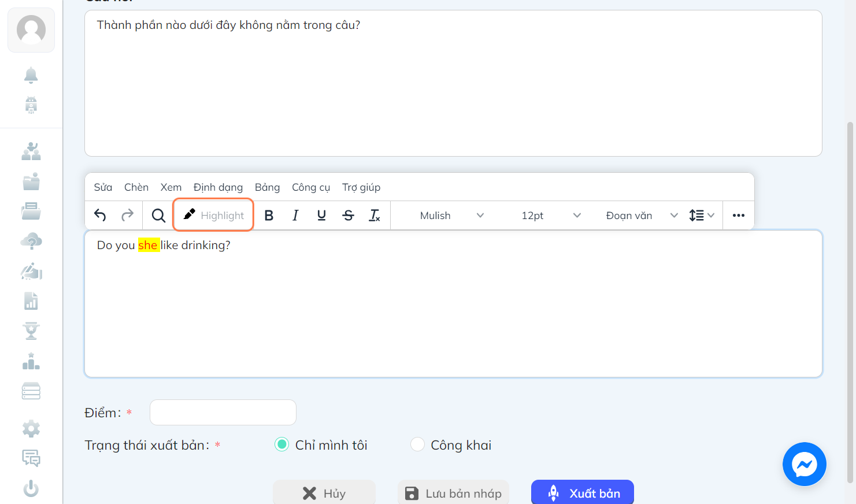Click inside the question text 'Thành phần nào...'

[228, 25]
